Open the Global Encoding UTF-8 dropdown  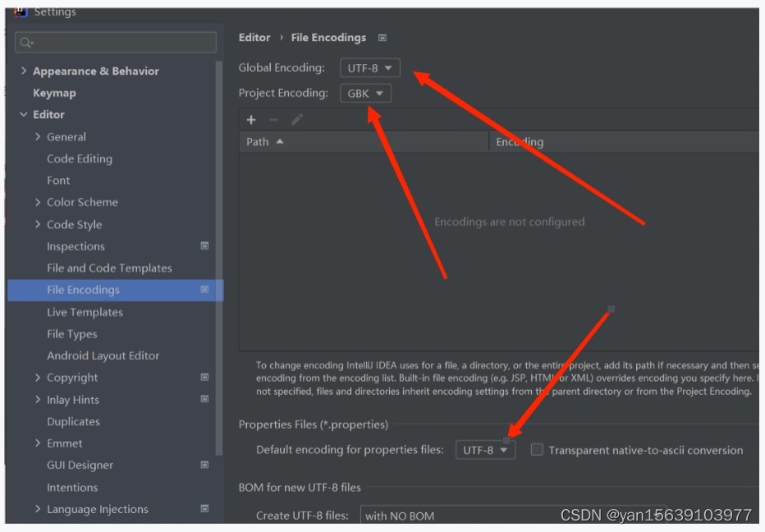[x=369, y=67]
